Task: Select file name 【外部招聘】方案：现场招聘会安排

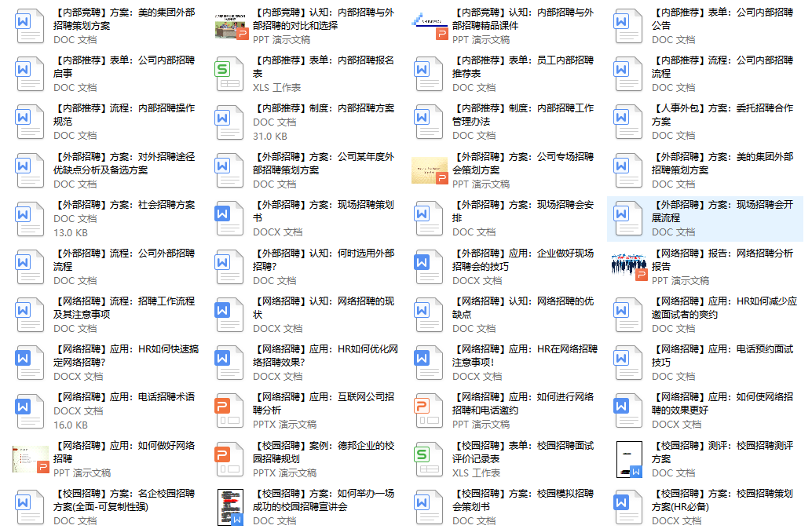Action: coord(523,211)
